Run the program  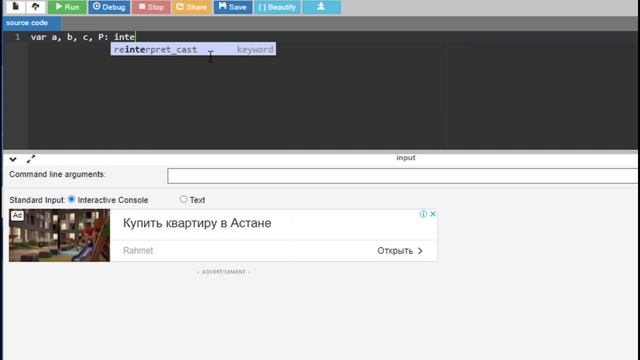coord(67,7)
